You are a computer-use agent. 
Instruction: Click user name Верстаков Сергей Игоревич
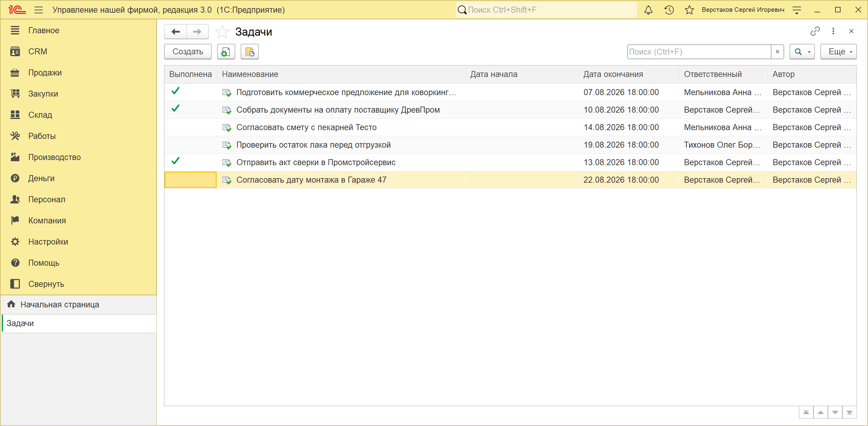pyautogui.click(x=743, y=10)
